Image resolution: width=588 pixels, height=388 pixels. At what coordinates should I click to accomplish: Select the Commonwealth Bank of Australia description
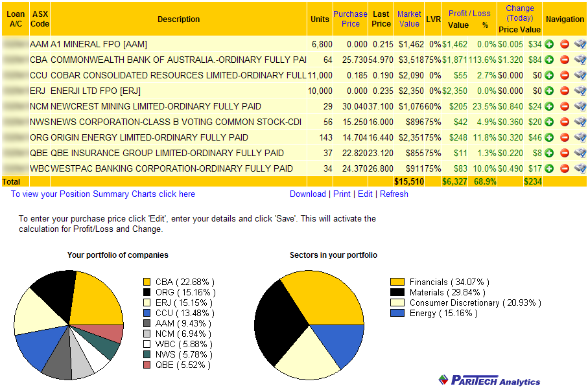178,60
